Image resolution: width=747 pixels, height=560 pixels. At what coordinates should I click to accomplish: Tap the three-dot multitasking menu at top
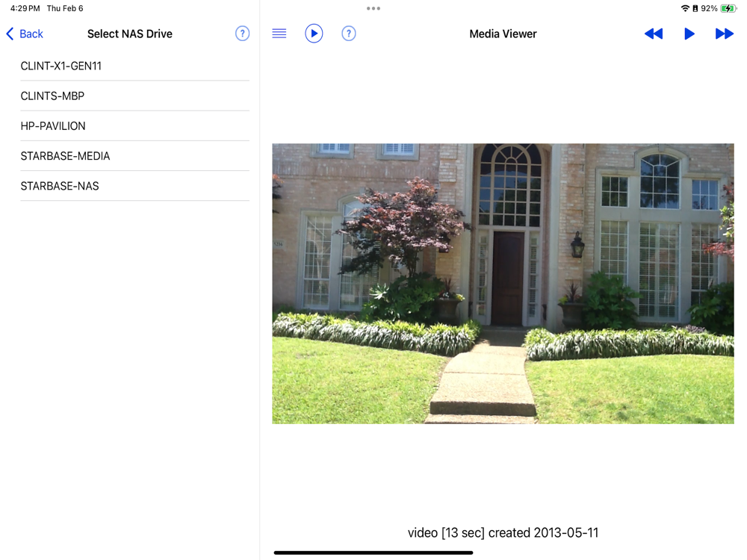[373, 8]
